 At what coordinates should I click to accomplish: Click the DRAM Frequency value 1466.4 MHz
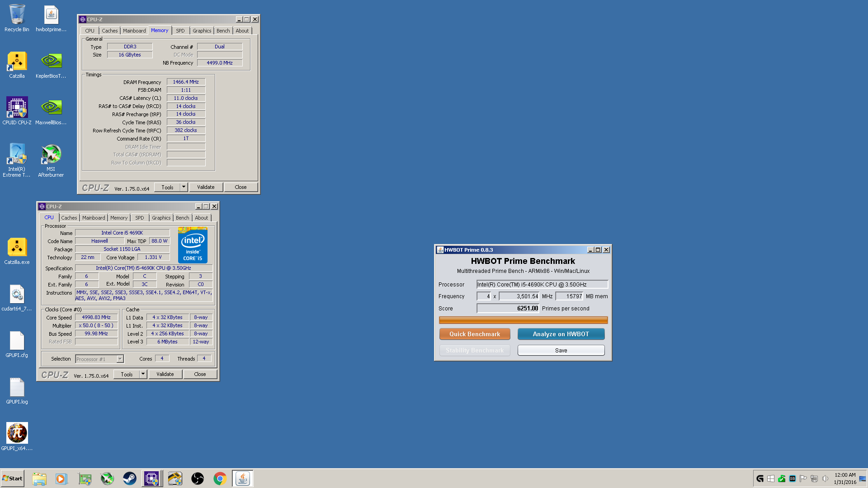coord(186,82)
